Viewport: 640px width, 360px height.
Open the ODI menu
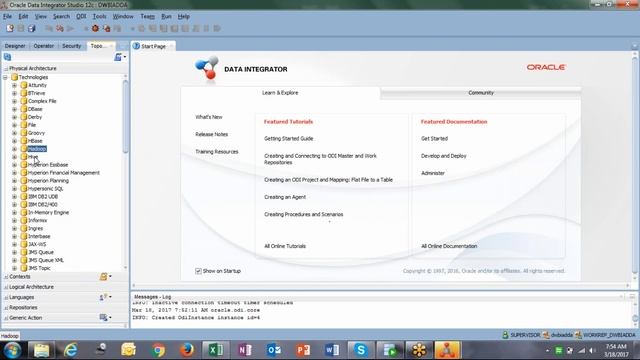[x=81, y=16]
